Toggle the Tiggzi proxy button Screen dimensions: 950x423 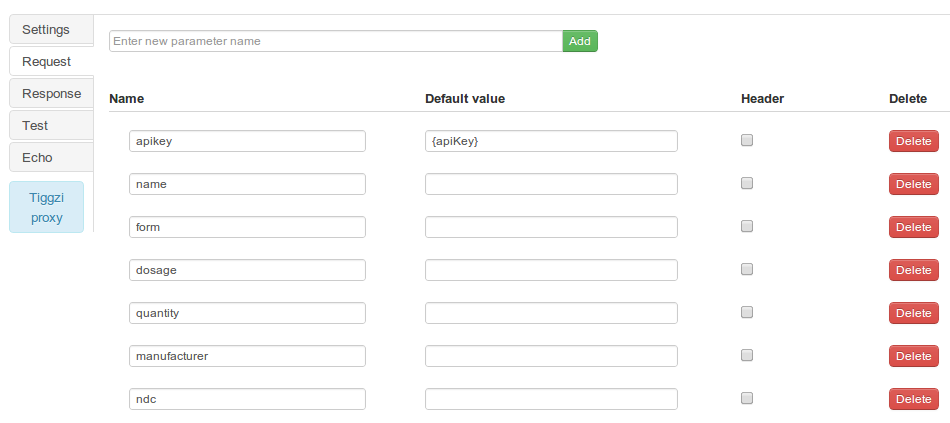coord(46,207)
